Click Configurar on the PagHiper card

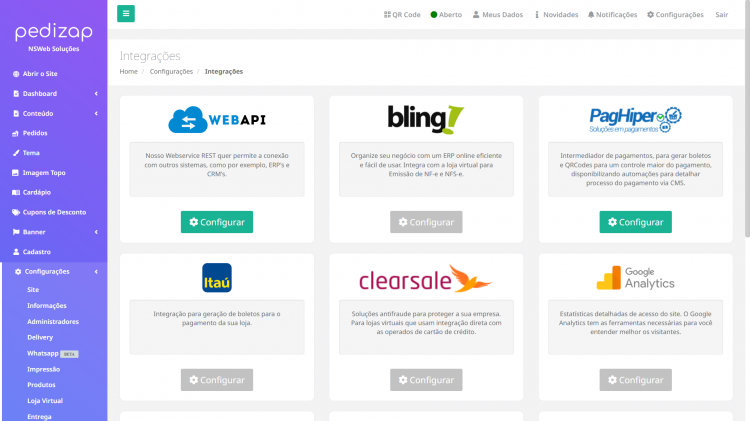pos(635,222)
